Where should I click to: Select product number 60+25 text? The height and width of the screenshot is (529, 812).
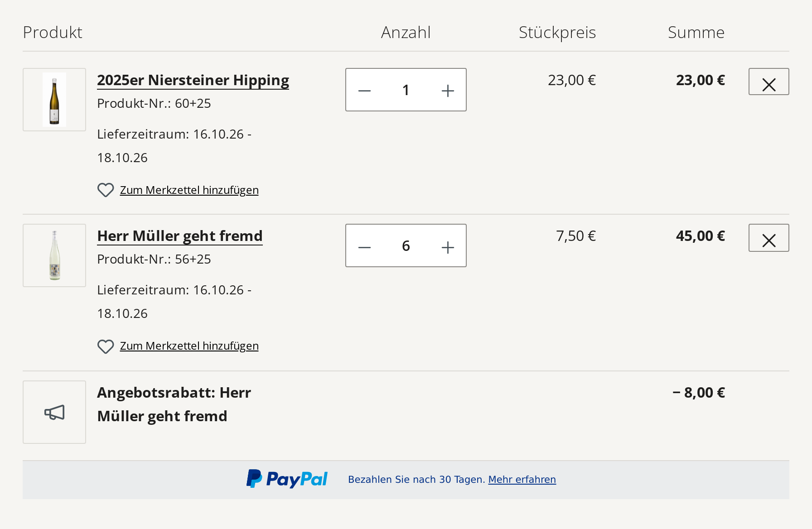coord(154,103)
